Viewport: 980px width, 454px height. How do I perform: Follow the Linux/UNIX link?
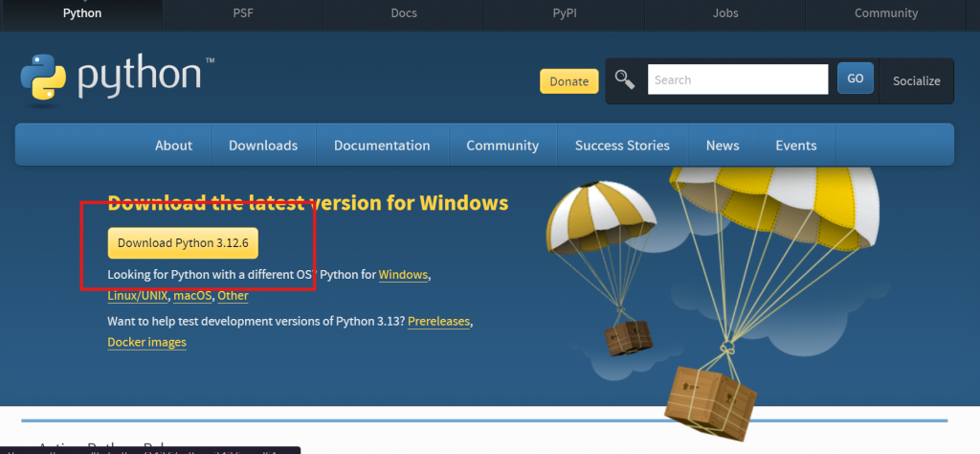click(138, 296)
